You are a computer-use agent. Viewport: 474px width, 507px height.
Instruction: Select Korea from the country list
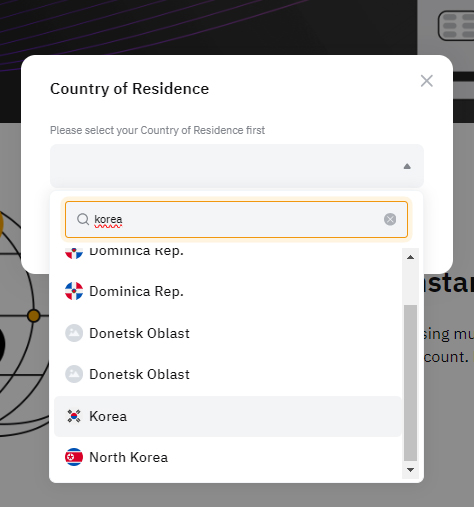tap(228, 416)
